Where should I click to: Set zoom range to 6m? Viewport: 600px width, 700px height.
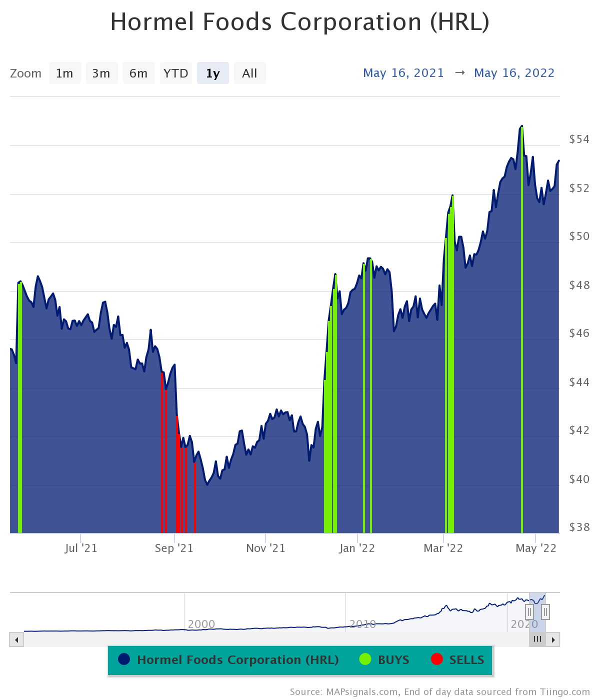pyautogui.click(x=138, y=73)
